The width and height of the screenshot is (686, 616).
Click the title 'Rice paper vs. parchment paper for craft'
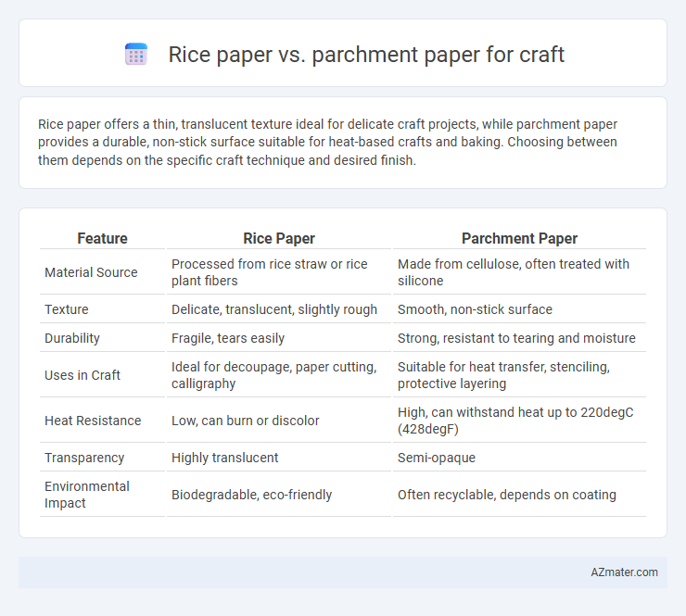point(366,55)
